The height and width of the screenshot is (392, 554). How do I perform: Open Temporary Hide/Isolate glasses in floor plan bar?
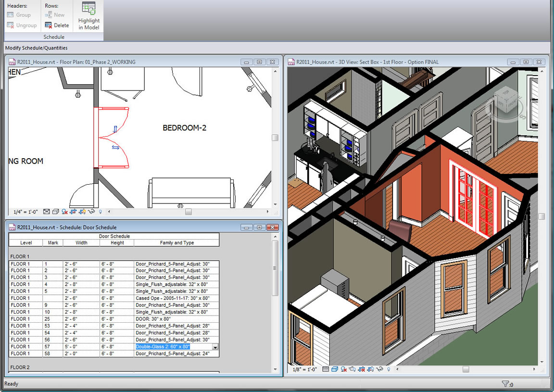91,212
